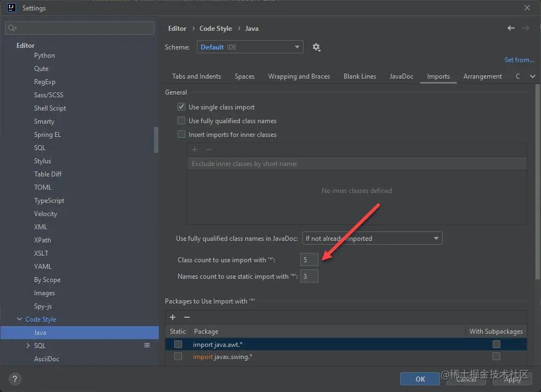Collapse the Code Style tree node
Image resolution: width=541 pixels, height=392 pixels.
point(19,319)
